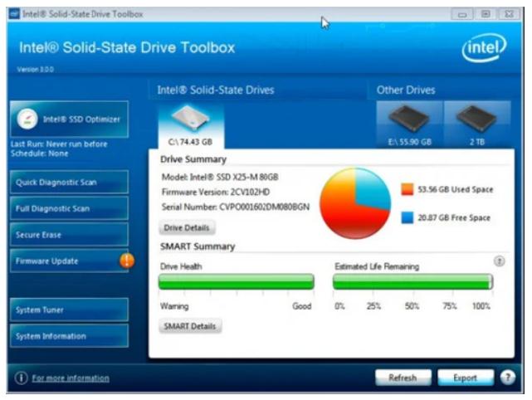Screen dimensions: 532x400
Task: Click the Intel SSD Optimizer gauge icon
Action: pyautogui.click(x=27, y=119)
